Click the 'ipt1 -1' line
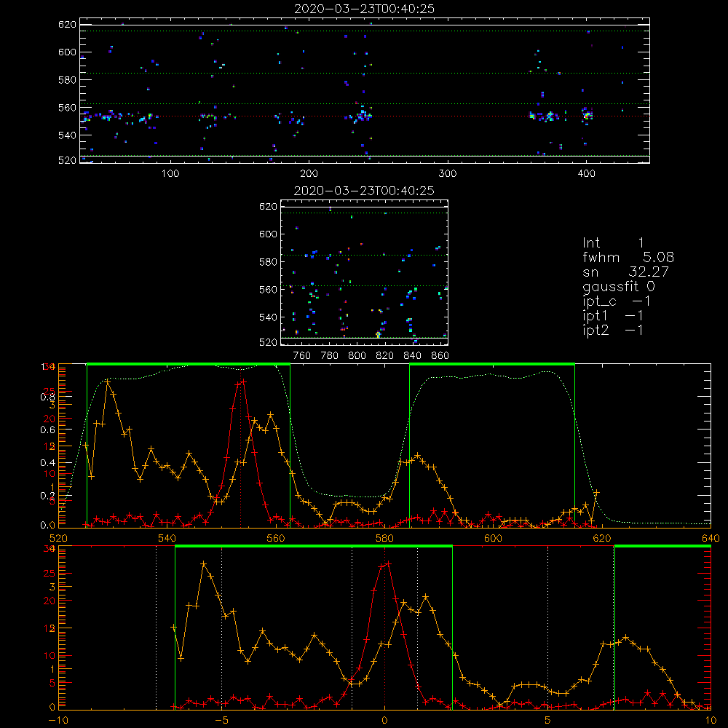This screenshot has height=728, width=728. [613, 316]
